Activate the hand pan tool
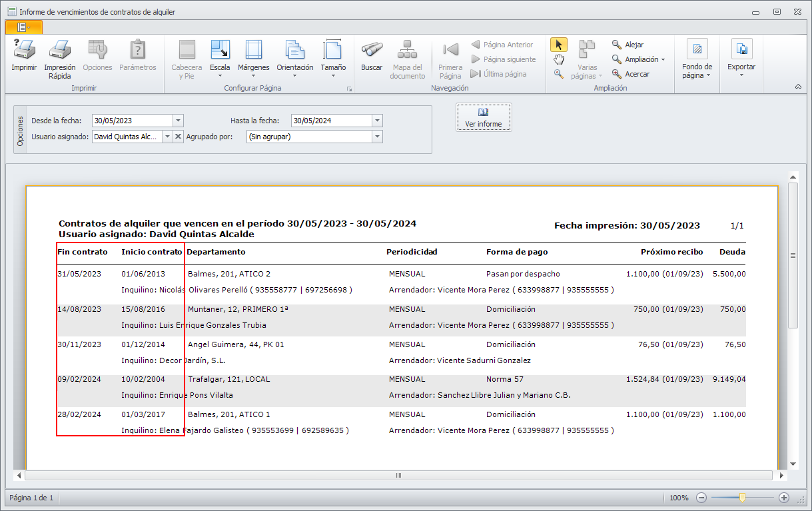The image size is (812, 511). (559, 59)
